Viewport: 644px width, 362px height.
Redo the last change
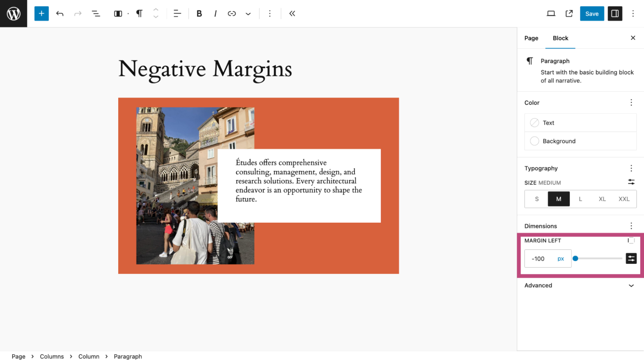(x=78, y=13)
